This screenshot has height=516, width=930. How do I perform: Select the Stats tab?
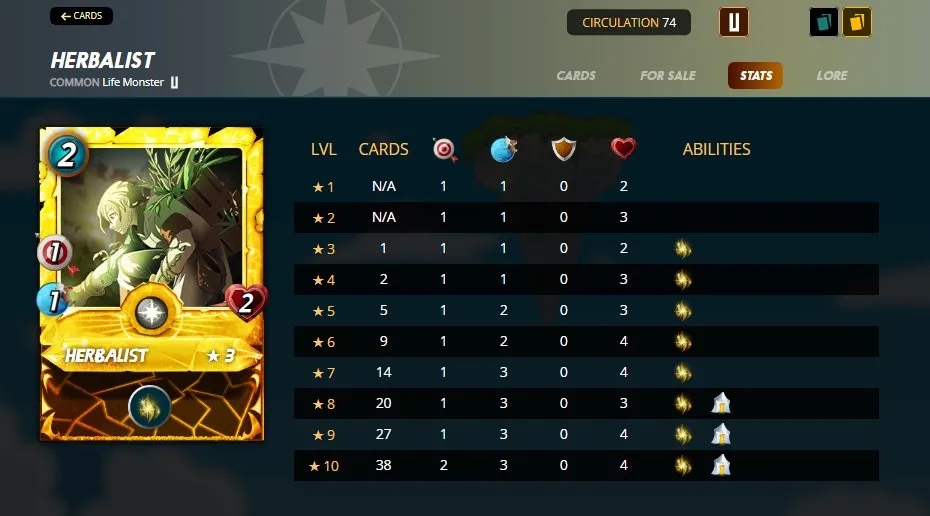pos(756,75)
